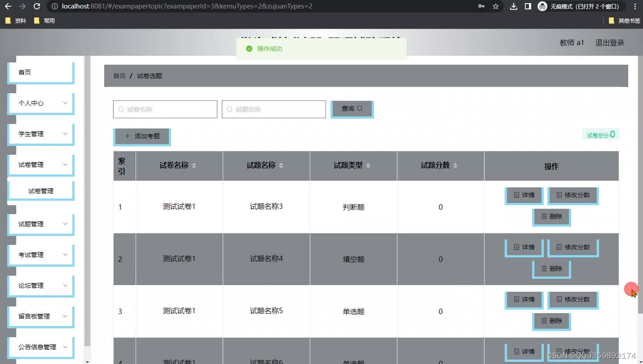Click the URL address bar
Screen dimensions: 643x364
click(x=268, y=6)
